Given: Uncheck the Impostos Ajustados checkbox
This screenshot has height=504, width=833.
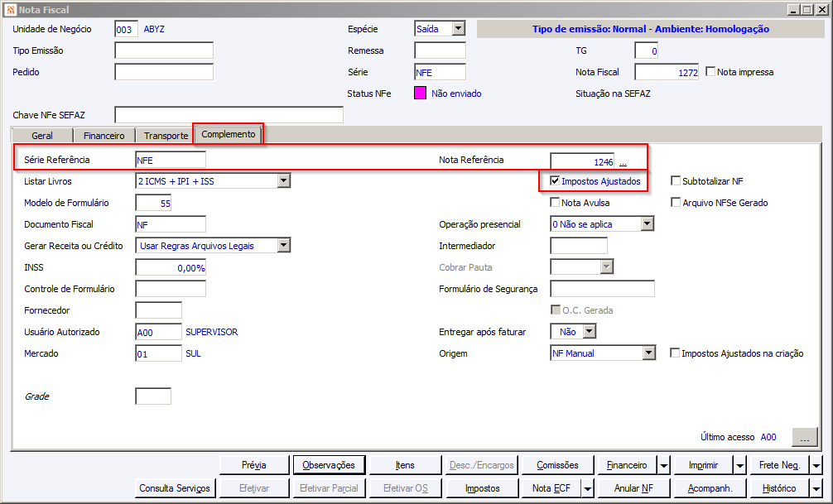Looking at the screenshot, I should point(555,181).
